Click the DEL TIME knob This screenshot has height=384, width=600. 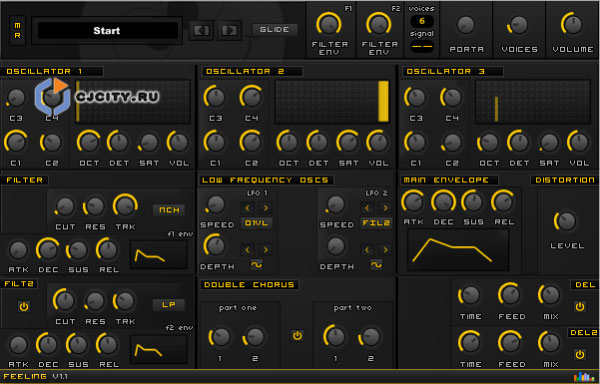(470, 295)
